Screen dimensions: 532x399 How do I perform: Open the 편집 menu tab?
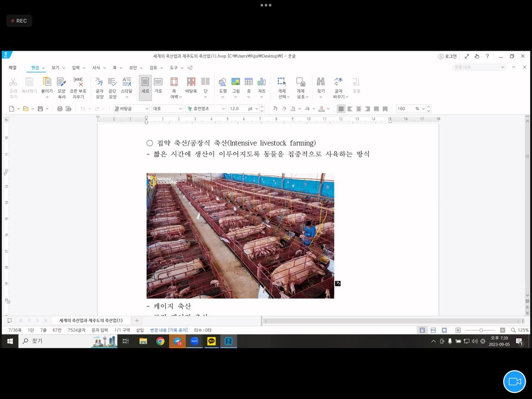pos(35,68)
